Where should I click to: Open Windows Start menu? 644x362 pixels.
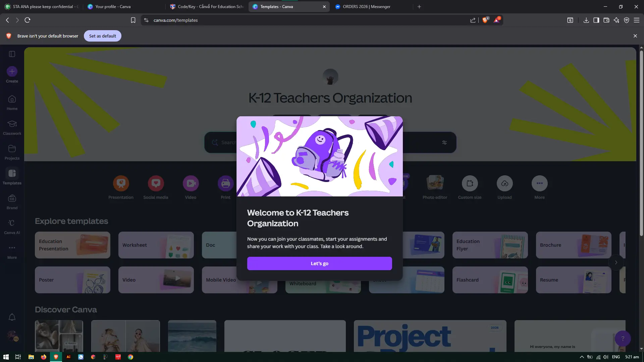(6, 357)
